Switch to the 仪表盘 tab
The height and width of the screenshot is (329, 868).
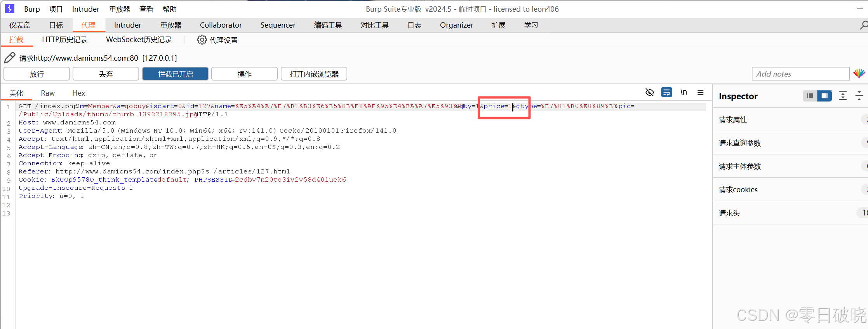point(20,25)
